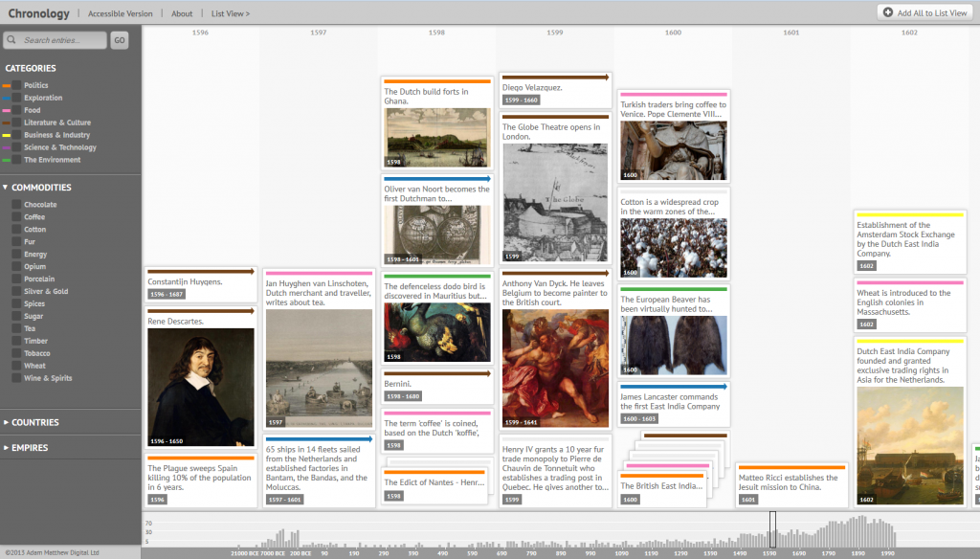Toggle the Politics category checkbox
This screenshot has height=559, width=980.
(x=17, y=85)
